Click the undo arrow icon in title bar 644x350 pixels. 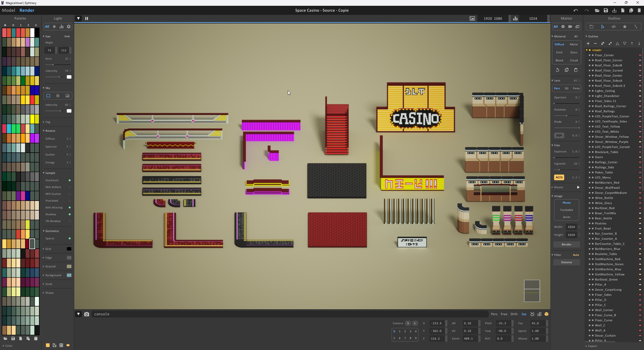[x=575, y=10]
